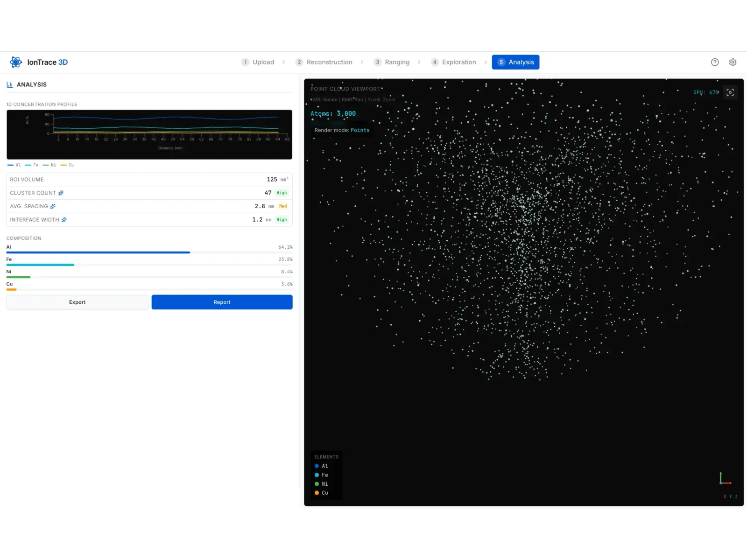Click the IonTrace 3D atom logo

tap(16, 62)
